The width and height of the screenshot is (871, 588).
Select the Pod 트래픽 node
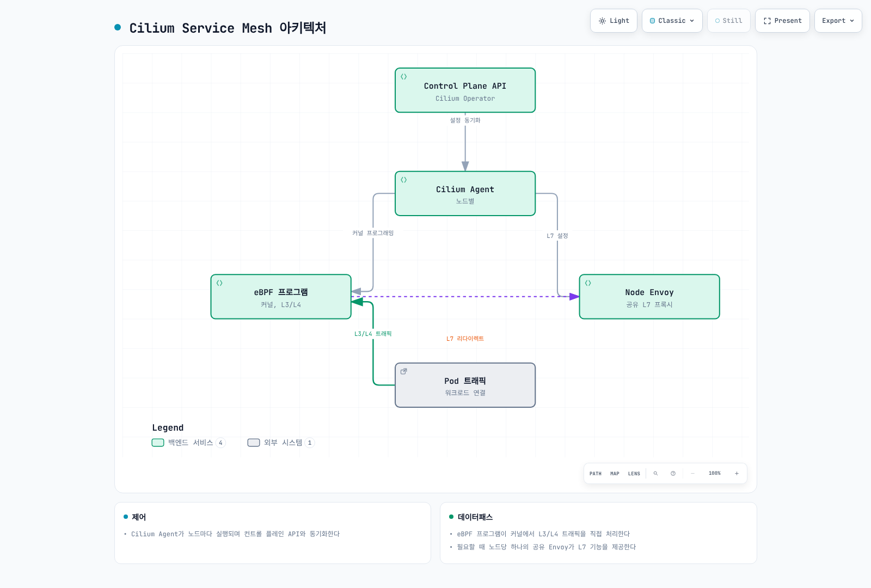click(465, 385)
